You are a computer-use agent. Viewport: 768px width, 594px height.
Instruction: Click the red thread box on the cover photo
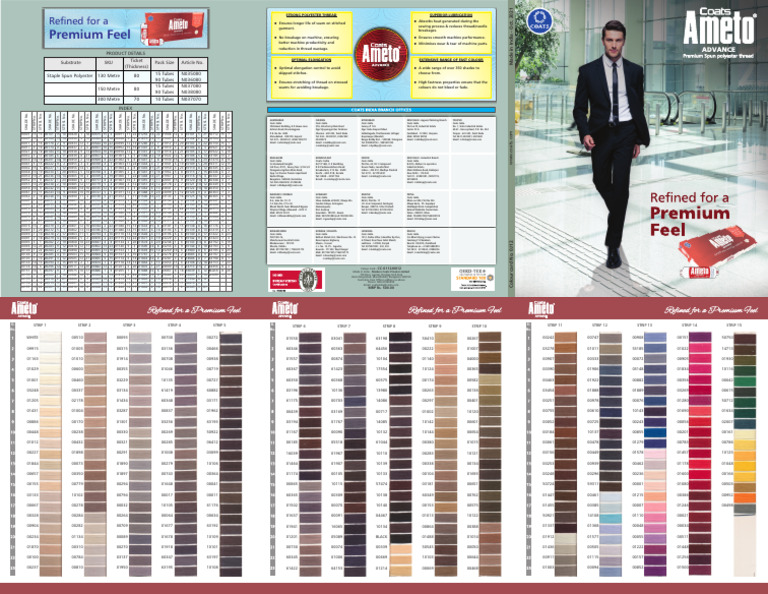[718, 250]
